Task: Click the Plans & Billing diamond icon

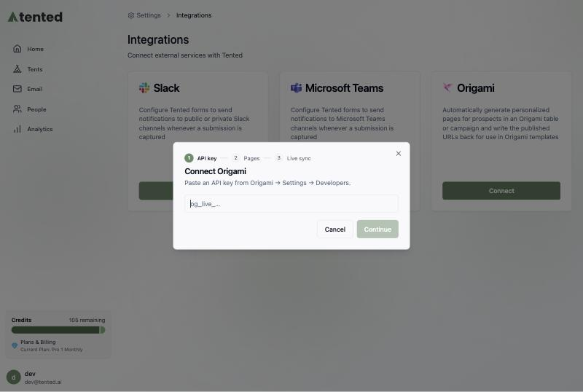Action: pyautogui.click(x=15, y=345)
